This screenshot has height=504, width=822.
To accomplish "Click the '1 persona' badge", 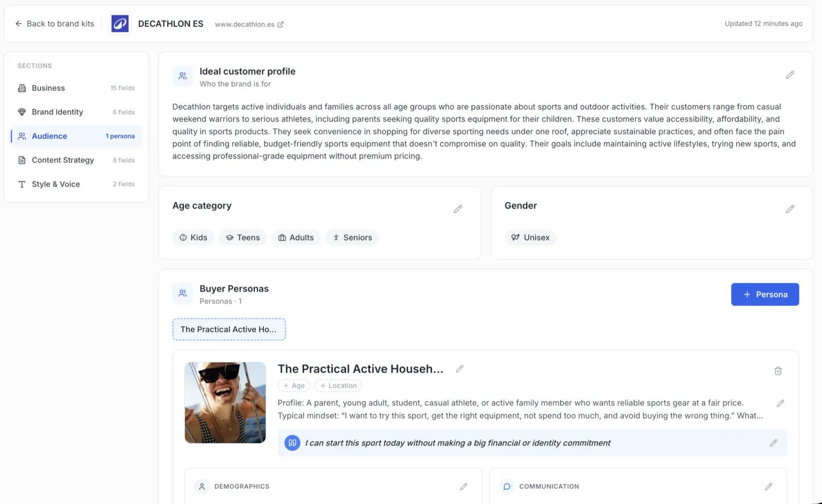I will 120,136.
